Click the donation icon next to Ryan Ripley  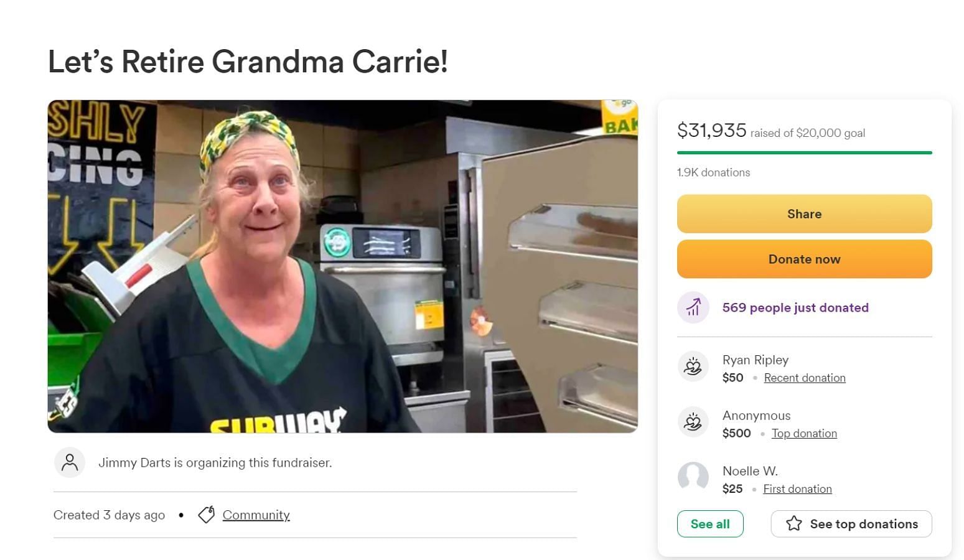point(693,366)
